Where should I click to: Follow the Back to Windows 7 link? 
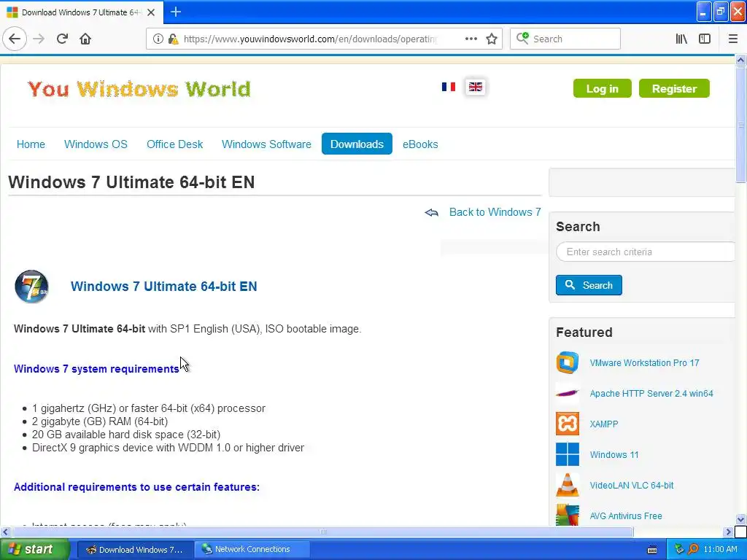tap(495, 212)
